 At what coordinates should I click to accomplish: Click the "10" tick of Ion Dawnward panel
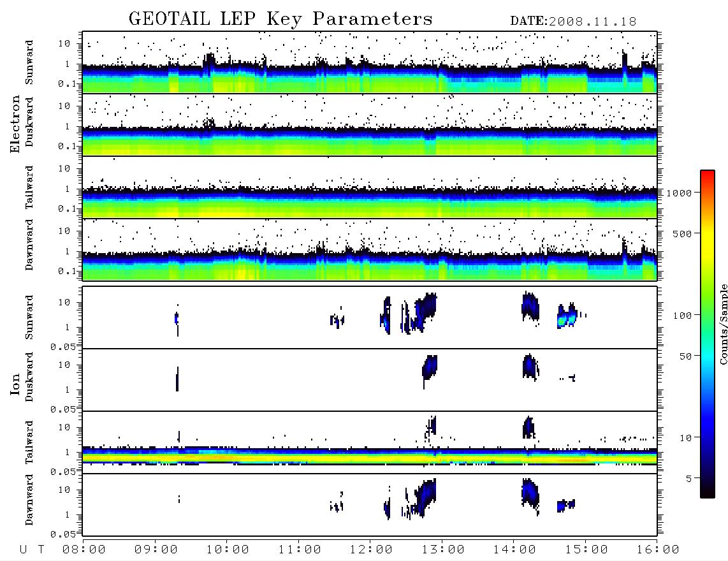click(x=64, y=490)
